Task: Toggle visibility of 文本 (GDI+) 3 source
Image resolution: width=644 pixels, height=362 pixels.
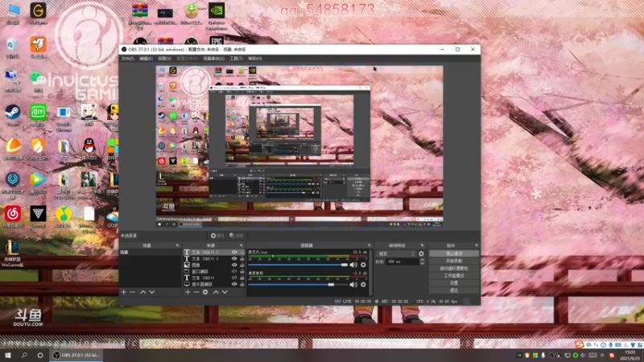Action: [234, 258]
